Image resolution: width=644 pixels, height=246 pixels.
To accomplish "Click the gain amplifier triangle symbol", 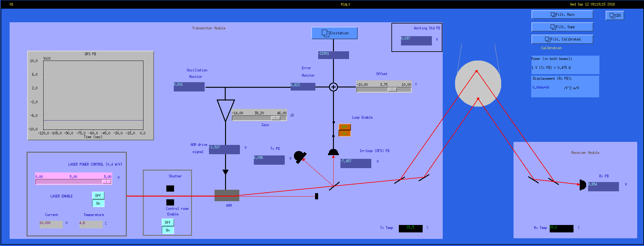I will [x=226, y=110].
